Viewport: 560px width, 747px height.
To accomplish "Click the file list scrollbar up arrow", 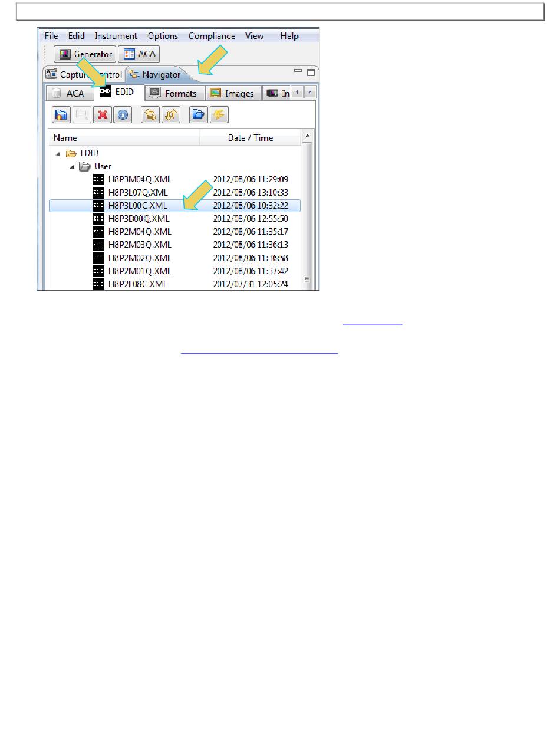I will pos(307,137).
